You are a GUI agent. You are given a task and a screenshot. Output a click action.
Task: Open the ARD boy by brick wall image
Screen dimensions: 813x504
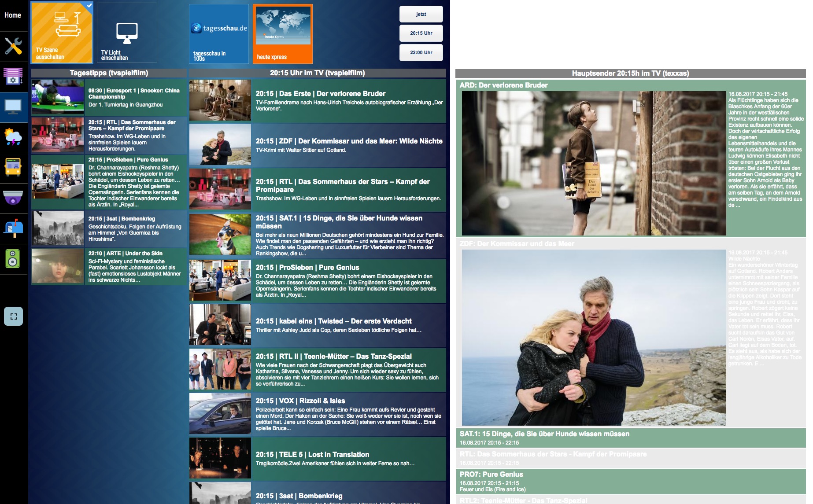click(x=594, y=163)
